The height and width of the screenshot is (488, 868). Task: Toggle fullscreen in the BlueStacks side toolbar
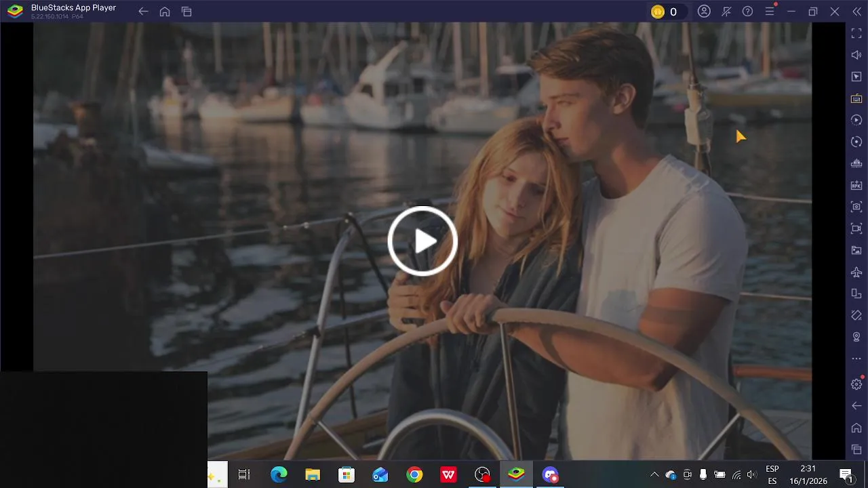(856, 33)
